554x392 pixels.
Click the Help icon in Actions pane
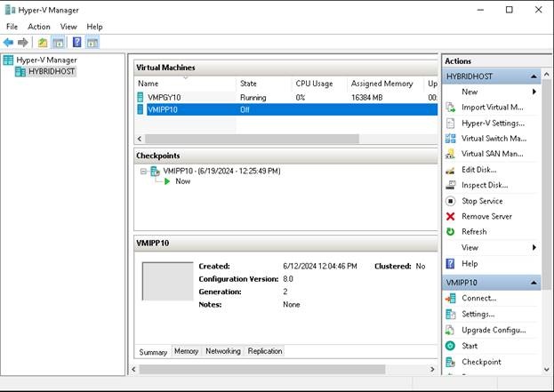451,264
